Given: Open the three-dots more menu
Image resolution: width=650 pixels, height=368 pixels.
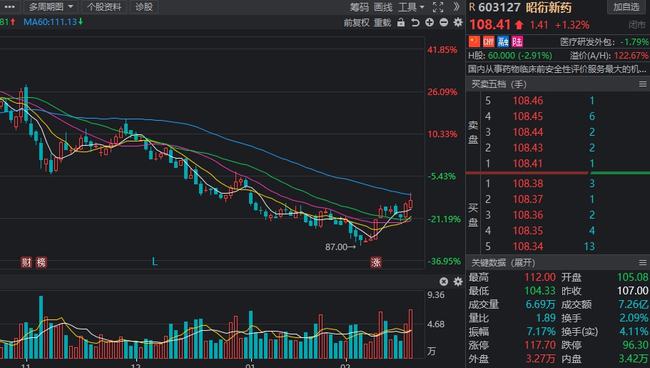Looking at the screenshot, I should pyautogui.click(x=9, y=7).
